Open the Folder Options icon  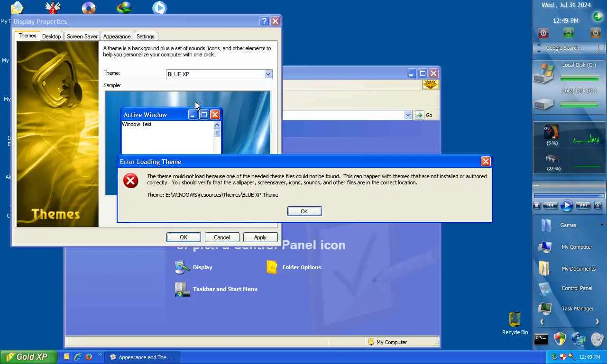coord(272,267)
